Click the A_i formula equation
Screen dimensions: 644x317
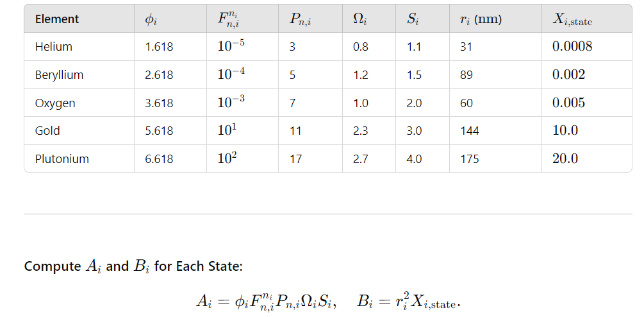point(267,302)
